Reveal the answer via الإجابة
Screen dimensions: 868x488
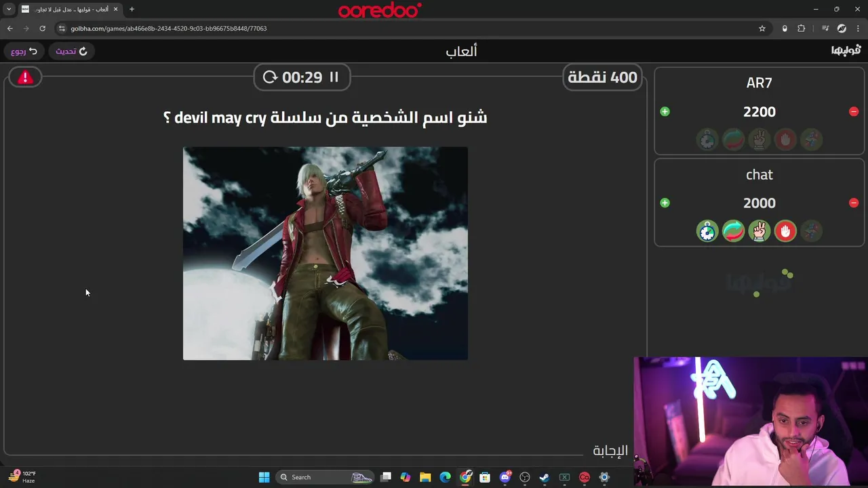[610, 450]
